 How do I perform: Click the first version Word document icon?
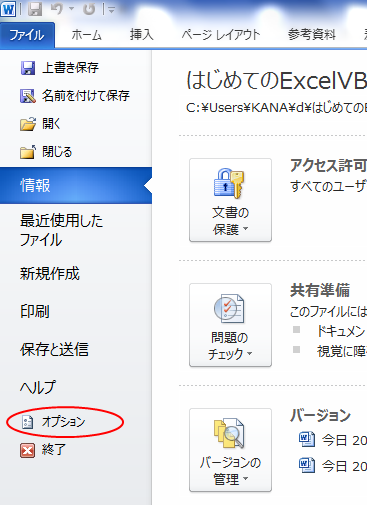(x=307, y=439)
